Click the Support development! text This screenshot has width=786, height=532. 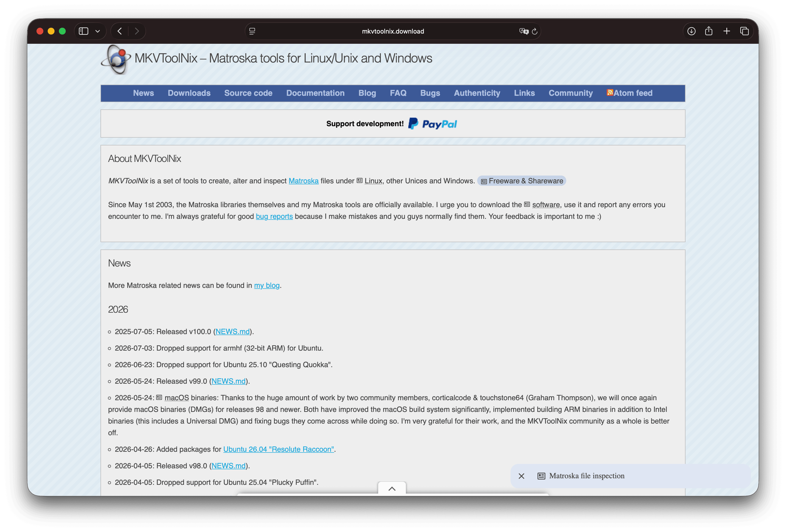coord(365,124)
